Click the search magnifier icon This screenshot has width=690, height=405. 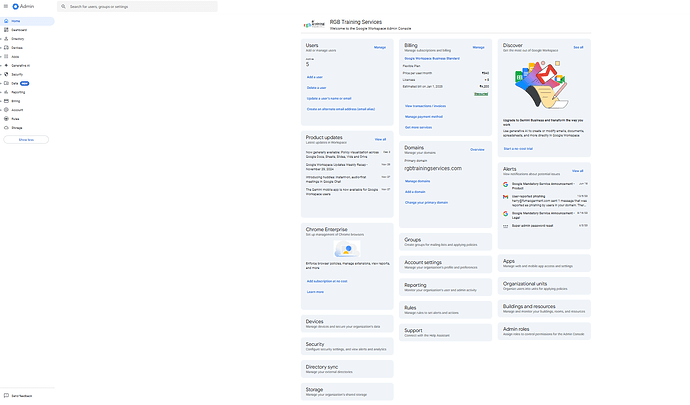pyautogui.click(x=63, y=7)
